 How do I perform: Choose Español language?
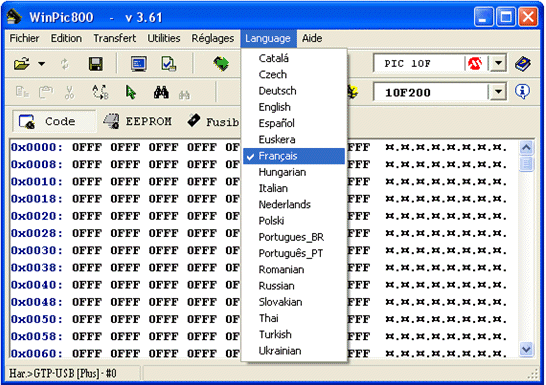click(x=294, y=123)
